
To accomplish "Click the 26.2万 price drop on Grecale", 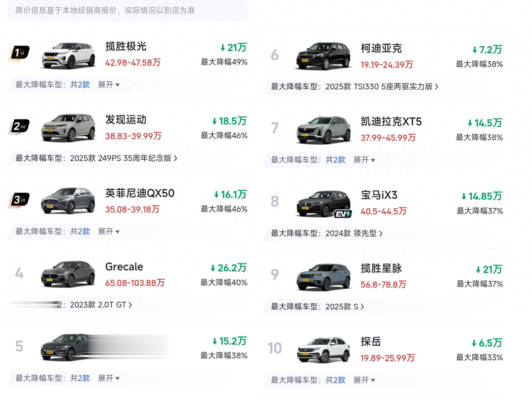I will point(229,268).
